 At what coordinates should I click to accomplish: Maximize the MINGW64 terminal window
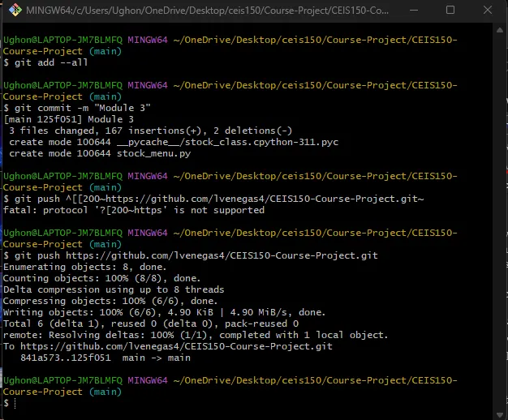[450, 10]
